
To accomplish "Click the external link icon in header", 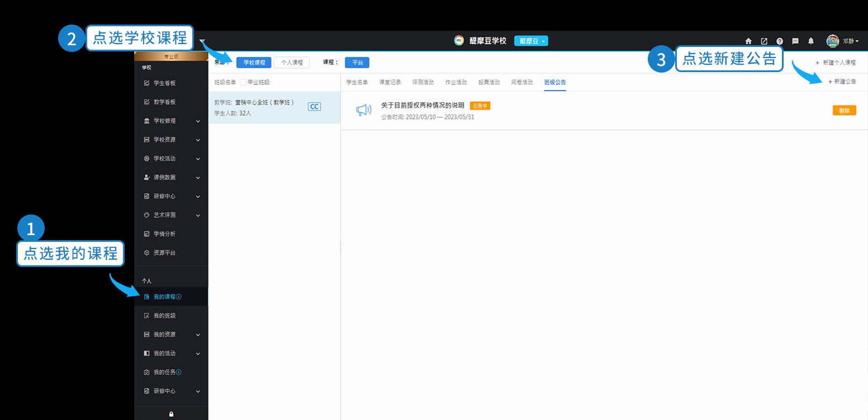I will pos(764,41).
